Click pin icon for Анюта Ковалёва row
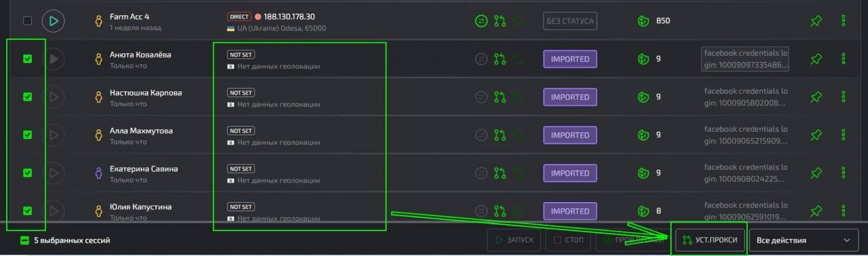 click(x=815, y=59)
